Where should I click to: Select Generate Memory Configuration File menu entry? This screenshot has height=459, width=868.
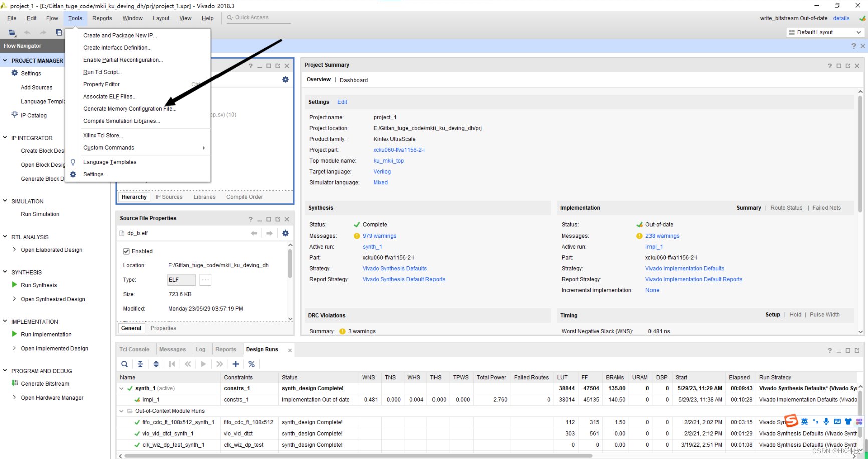(x=130, y=109)
